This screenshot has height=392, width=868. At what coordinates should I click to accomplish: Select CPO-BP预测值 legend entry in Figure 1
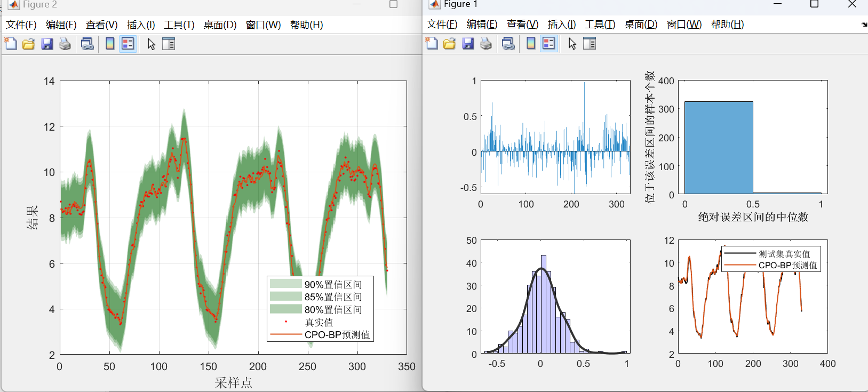click(x=788, y=265)
